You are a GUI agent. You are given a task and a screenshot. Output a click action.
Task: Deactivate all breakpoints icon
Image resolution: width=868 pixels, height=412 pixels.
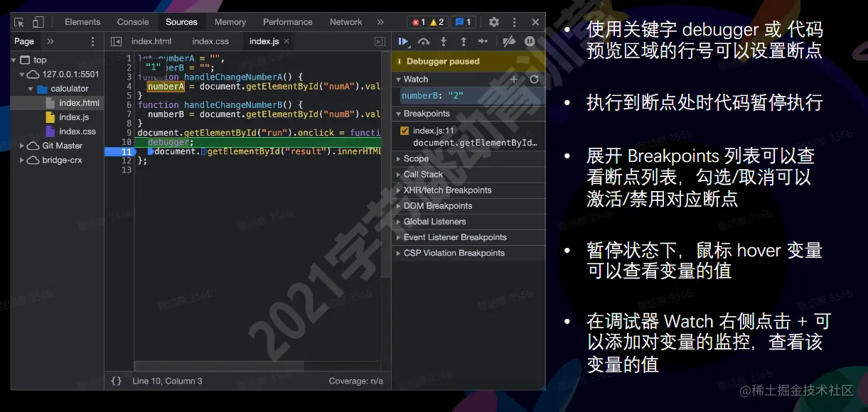(x=509, y=42)
